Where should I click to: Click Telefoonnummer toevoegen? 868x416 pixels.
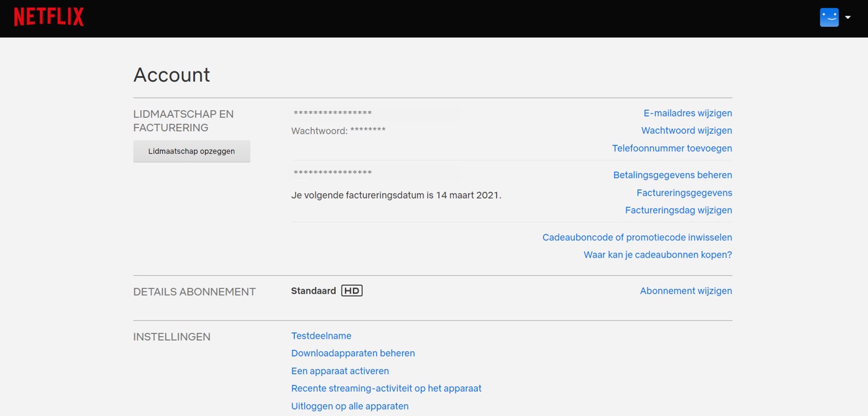[x=672, y=148]
